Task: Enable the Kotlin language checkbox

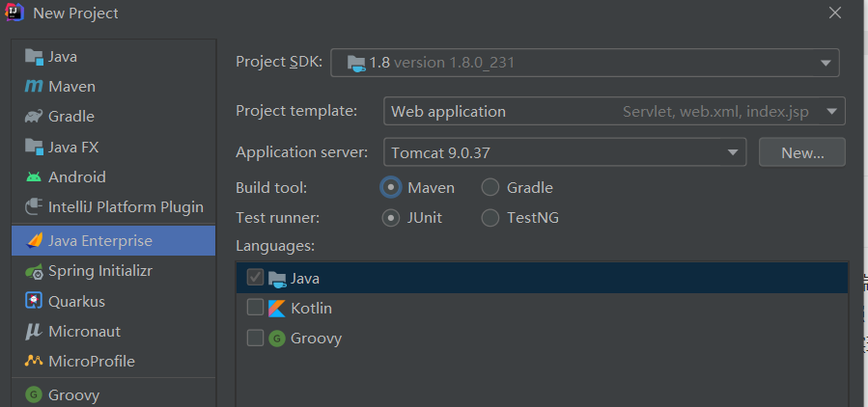Action: pos(255,308)
